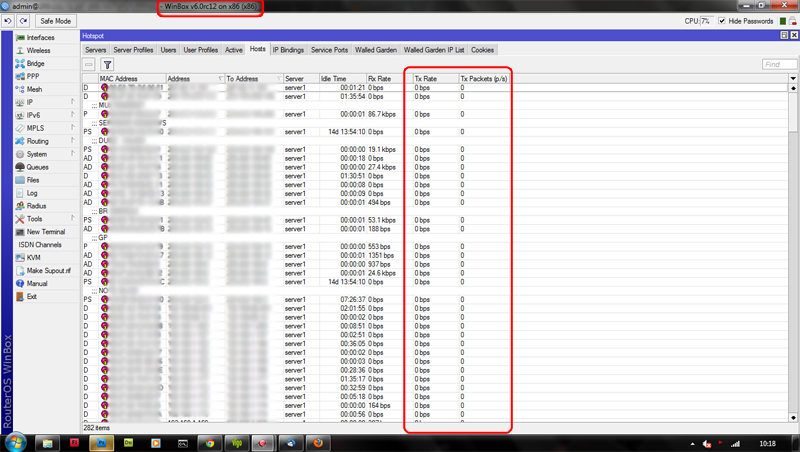Sort by Tx Packets (p/s) column header
The image size is (800, 452).
(484, 79)
